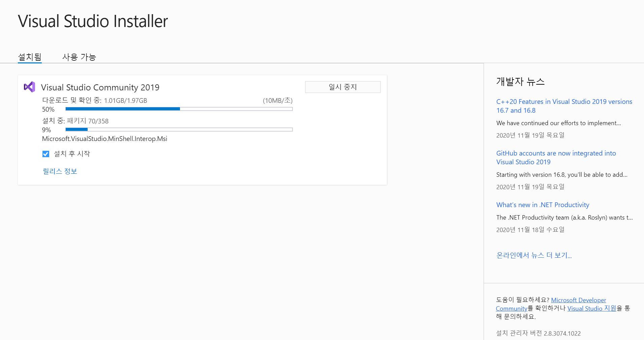The image size is (644, 340).
Task: Click the 10MB/초 download speed text
Action: coord(277,101)
